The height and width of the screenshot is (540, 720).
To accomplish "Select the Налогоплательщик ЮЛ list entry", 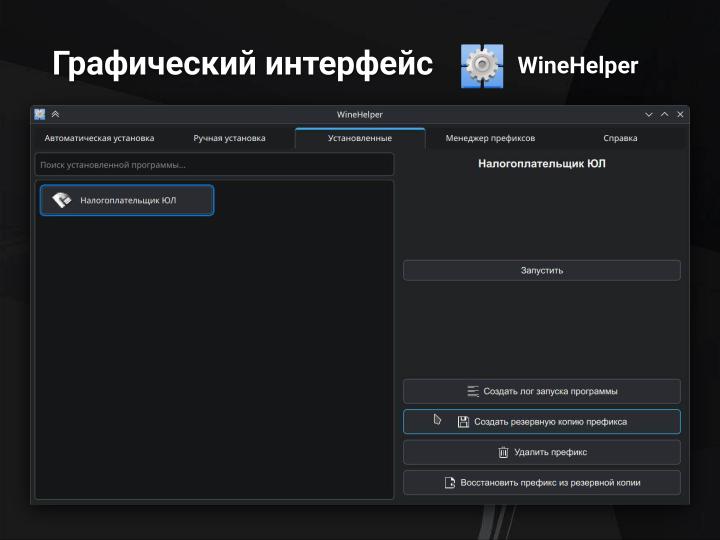I will coord(127,200).
